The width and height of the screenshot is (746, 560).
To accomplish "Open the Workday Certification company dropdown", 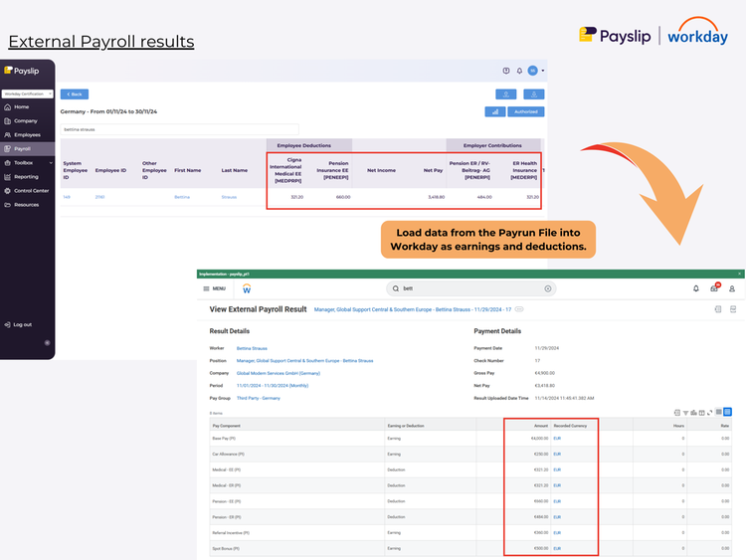I will [28, 93].
